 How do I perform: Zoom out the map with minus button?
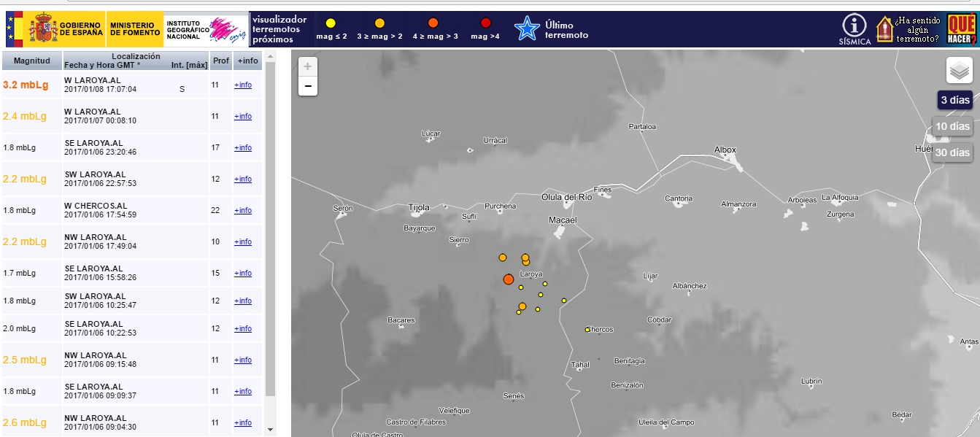(308, 86)
